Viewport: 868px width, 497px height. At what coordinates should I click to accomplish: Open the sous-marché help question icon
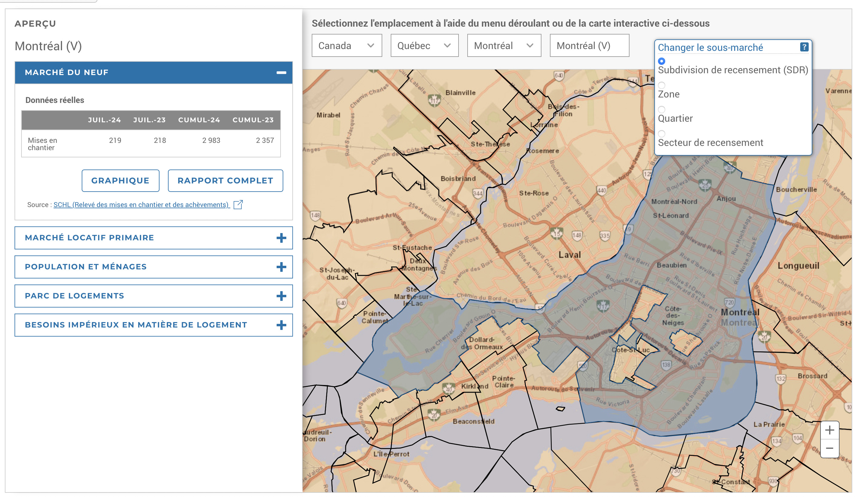coord(804,47)
